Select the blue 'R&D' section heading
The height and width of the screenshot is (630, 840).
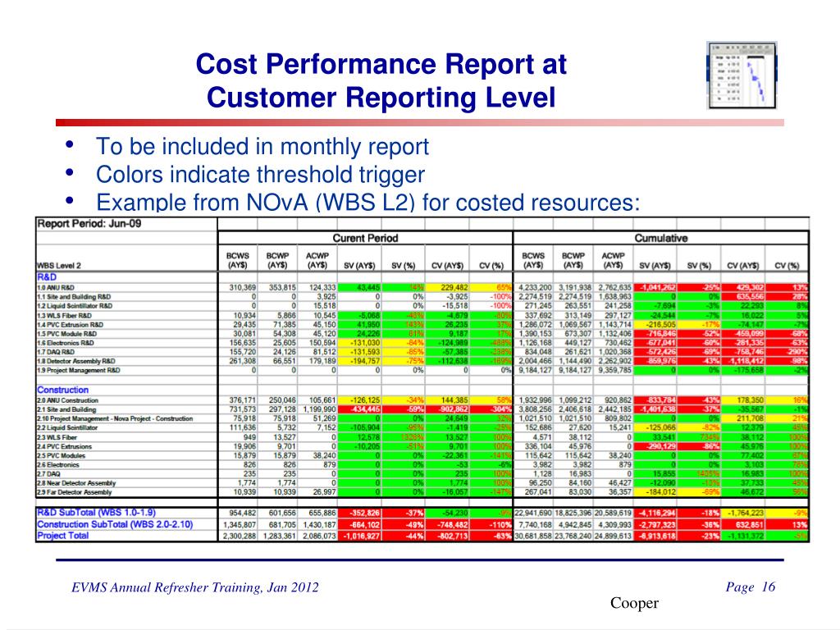47,277
